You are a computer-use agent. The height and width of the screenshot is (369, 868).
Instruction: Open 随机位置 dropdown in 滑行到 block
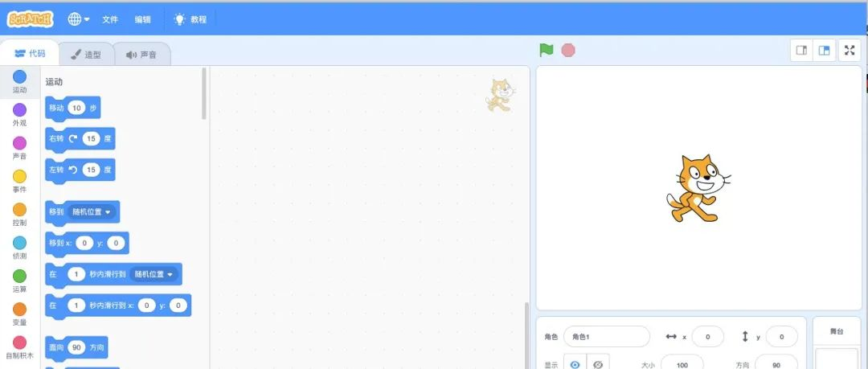154,273
